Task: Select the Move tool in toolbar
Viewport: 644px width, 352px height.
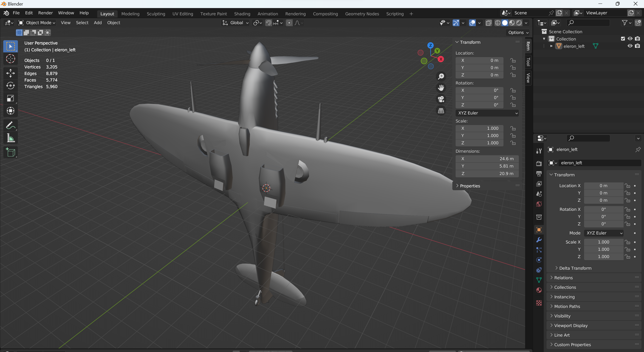Action: tap(10, 73)
